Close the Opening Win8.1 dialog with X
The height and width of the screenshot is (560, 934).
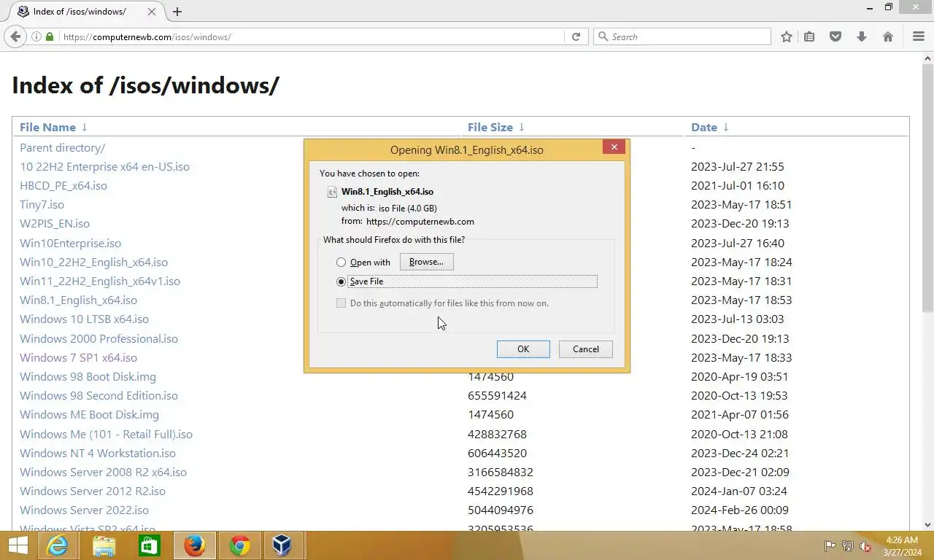coord(614,147)
